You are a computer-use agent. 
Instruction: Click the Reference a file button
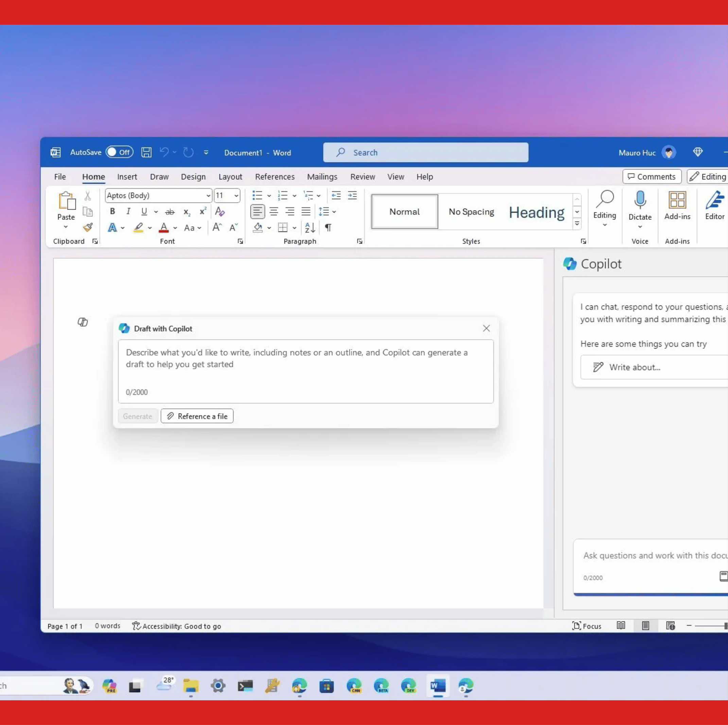point(197,416)
